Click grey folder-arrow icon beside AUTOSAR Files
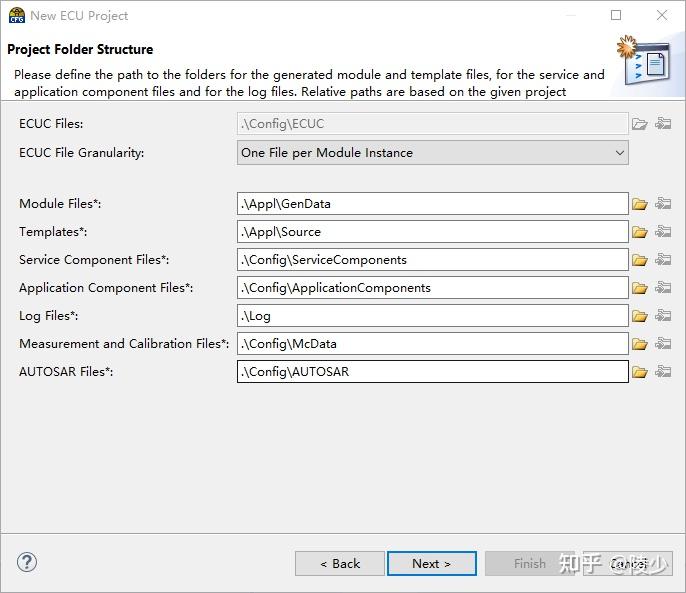The height and width of the screenshot is (593, 686). click(663, 372)
